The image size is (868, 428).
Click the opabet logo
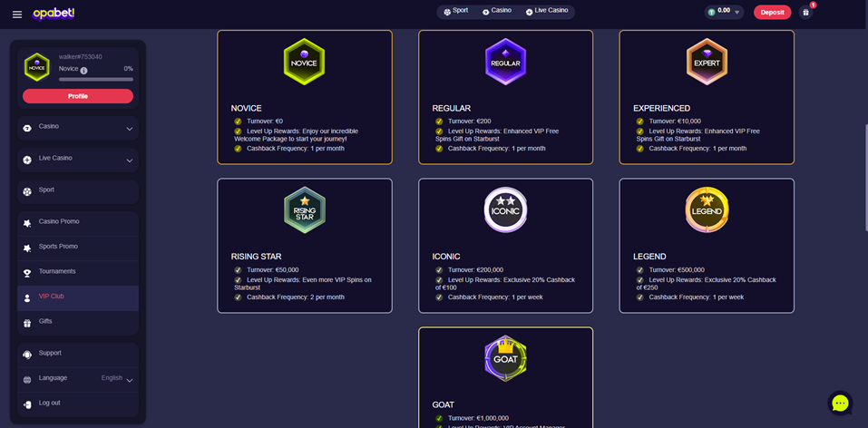click(54, 14)
